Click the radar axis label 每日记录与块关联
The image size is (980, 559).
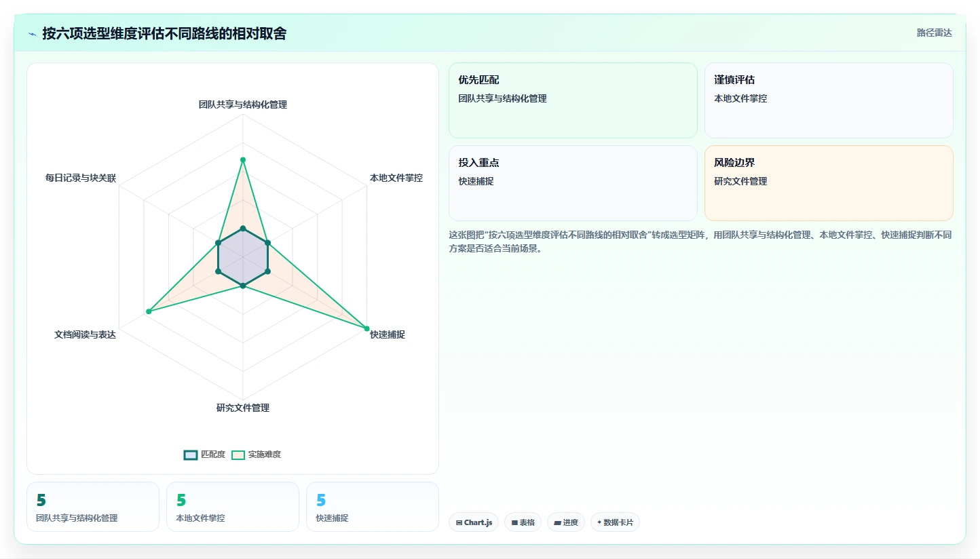(81, 178)
